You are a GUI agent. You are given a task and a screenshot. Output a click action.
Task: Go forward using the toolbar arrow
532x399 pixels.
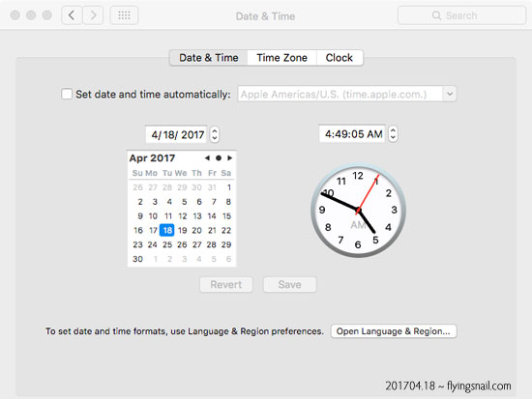click(x=93, y=15)
